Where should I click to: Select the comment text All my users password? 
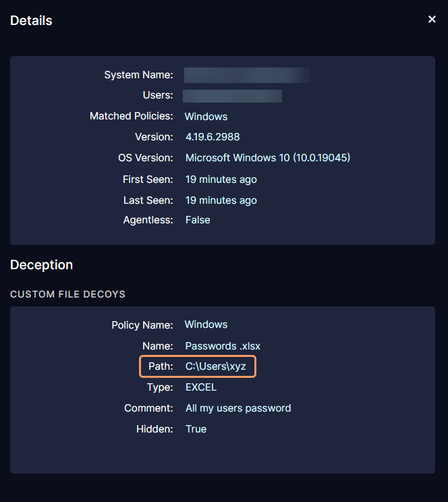(x=238, y=408)
